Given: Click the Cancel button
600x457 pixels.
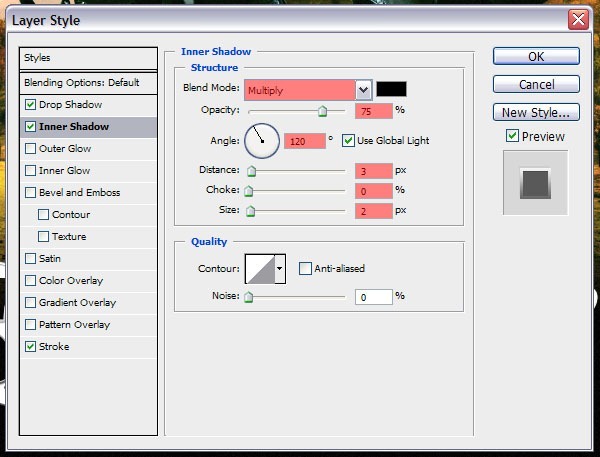Looking at the screenshot, I should [x=536, y=85].
